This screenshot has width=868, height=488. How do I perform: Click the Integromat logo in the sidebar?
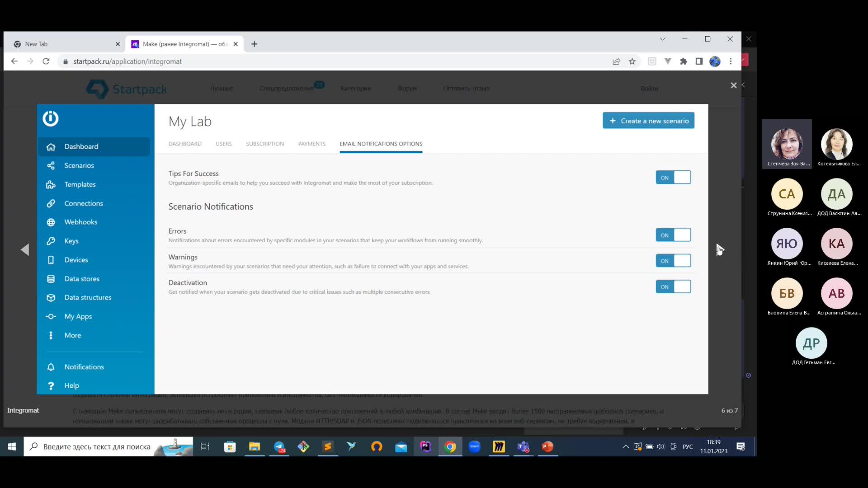point(51,118)
